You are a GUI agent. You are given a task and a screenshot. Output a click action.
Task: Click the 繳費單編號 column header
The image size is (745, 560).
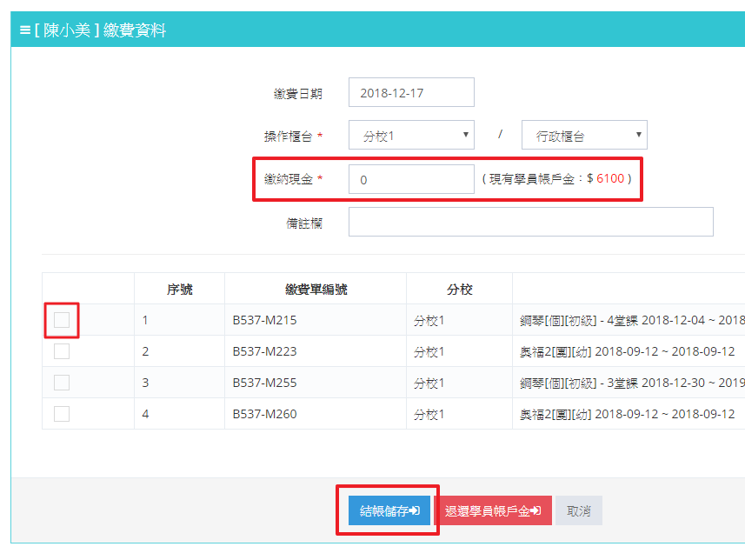click(x=315, y=290)
